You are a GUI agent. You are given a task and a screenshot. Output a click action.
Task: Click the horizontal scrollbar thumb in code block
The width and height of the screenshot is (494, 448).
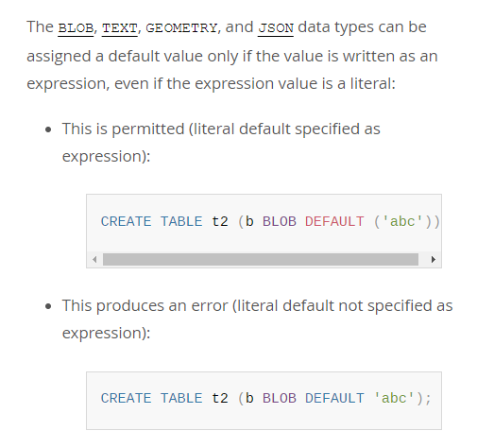(x=261, y=260)
